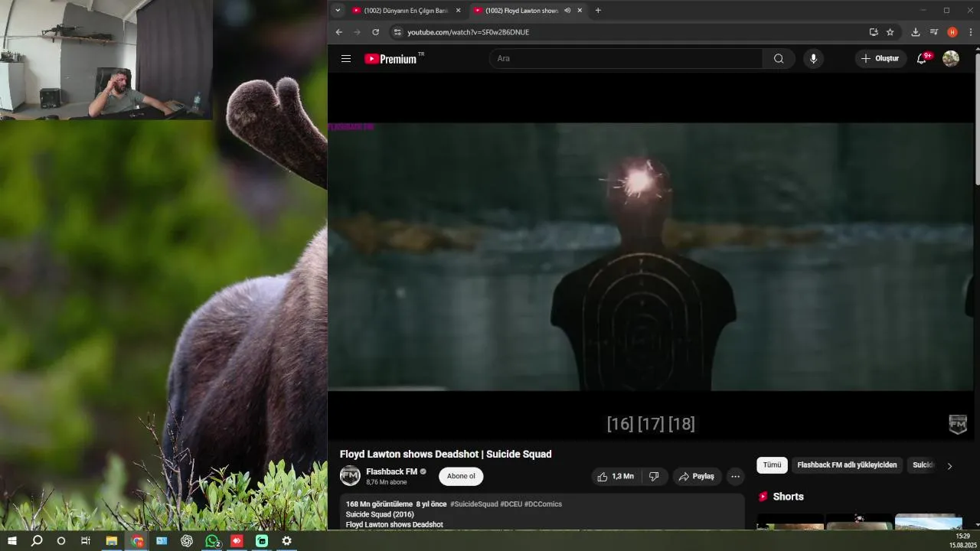Open a new Chrome tab
Viewport: 980px width, 551px height.
598,11
